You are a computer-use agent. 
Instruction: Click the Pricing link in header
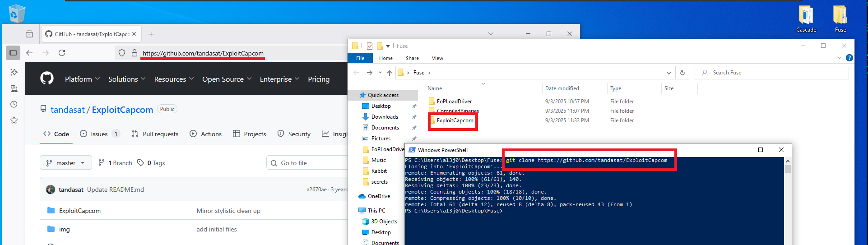point(319,79)
